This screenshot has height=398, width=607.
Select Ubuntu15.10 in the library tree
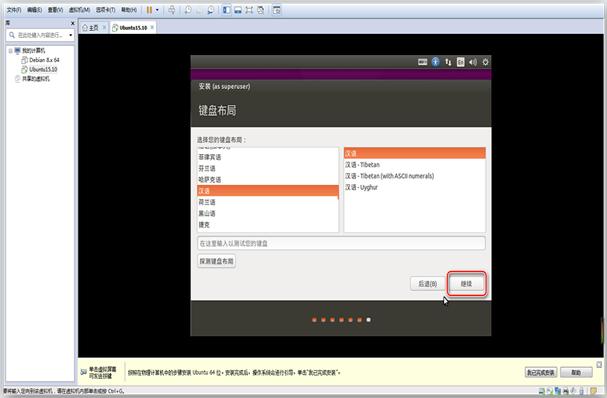coord(39,69)
